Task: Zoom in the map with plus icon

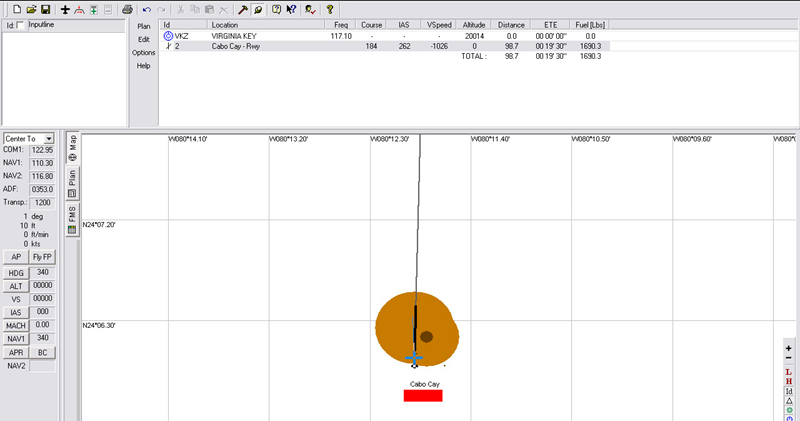Action: [x=789, y=347]
